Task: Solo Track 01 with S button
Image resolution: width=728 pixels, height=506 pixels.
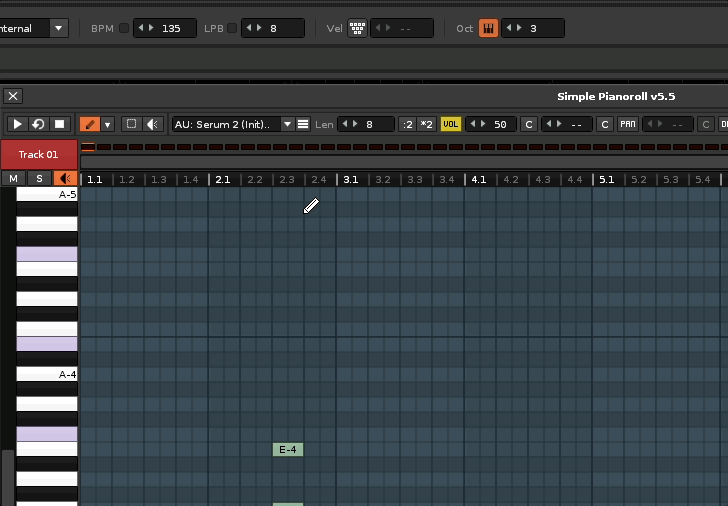Action: [x=39, y=178]
